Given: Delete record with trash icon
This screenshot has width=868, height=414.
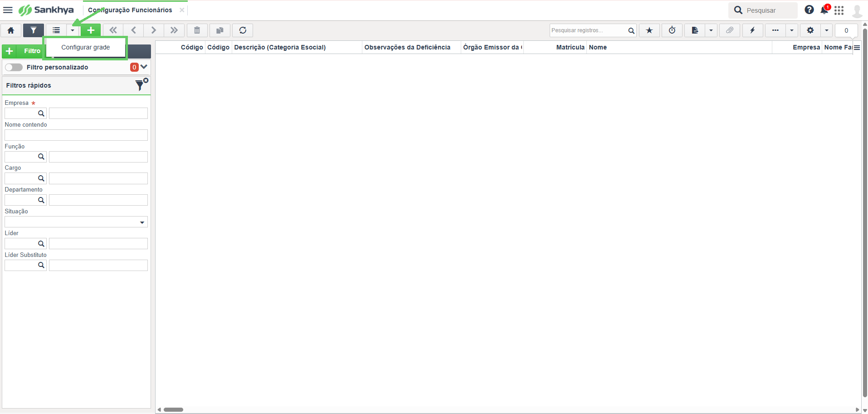Looking at the screenshot, I should pyautogui.click(x=197, y=30).
